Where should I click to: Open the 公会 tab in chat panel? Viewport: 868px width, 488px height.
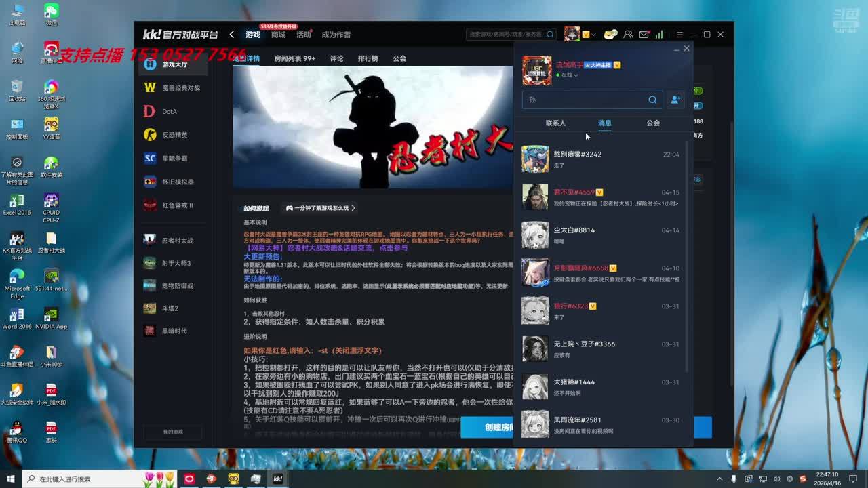coord(653,123)
